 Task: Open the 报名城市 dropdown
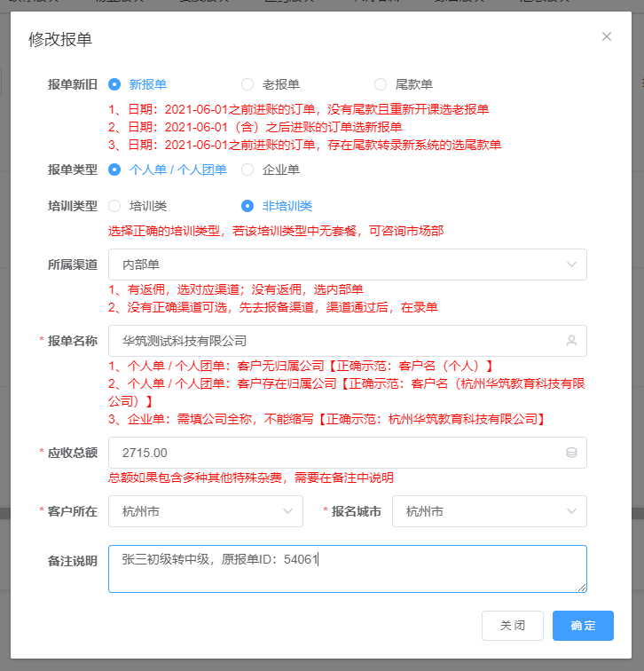[489, 511]
